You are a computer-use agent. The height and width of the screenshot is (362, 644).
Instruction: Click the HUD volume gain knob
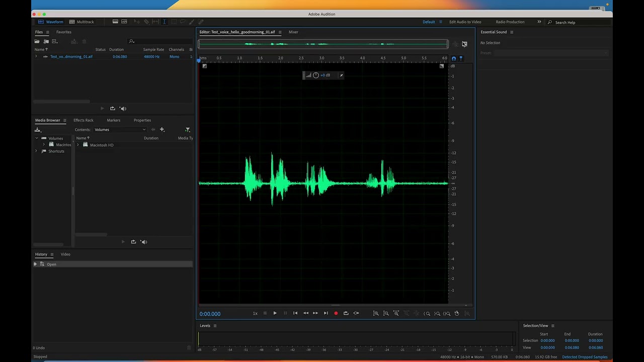coord(315,75)
